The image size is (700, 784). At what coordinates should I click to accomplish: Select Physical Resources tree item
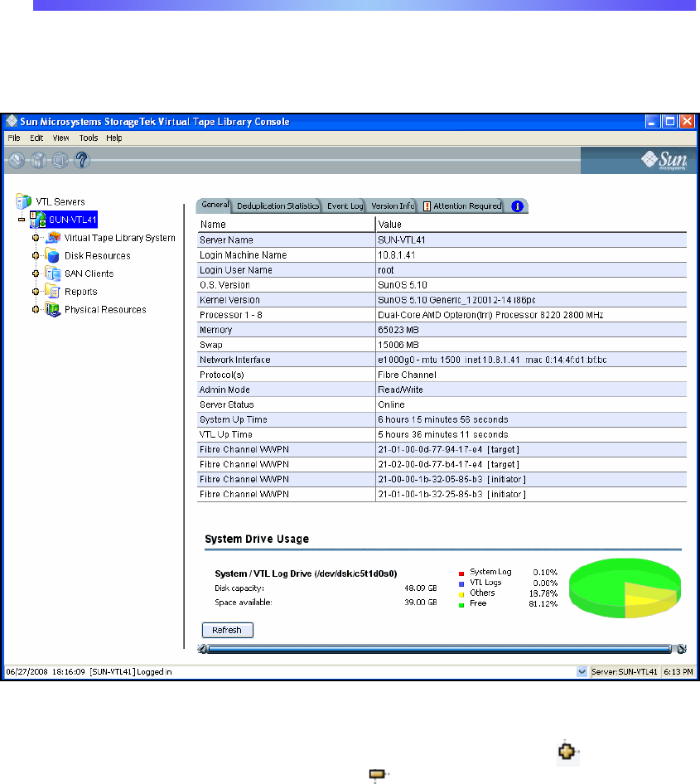click(x=105, y=309)
